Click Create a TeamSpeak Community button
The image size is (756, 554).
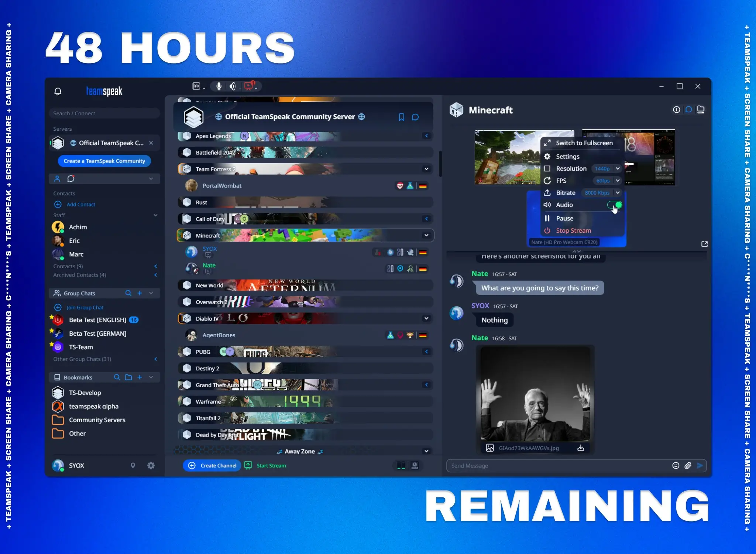tap(104, 160)
